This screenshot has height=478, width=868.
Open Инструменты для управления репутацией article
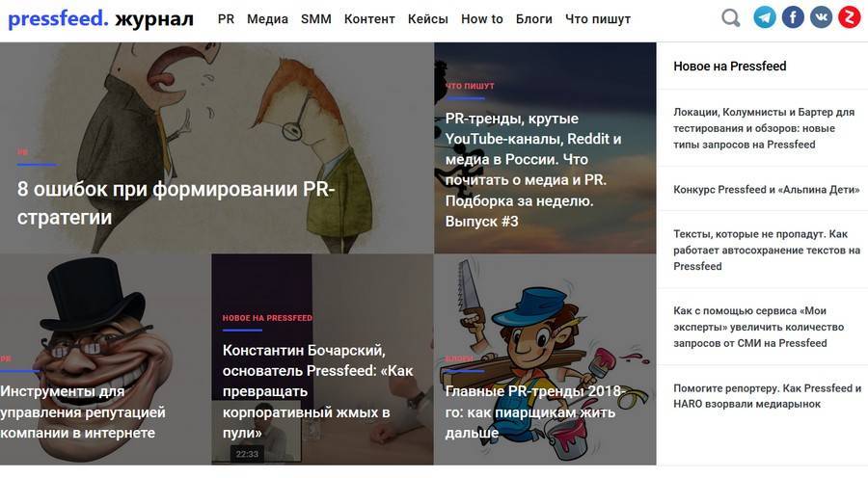[x=83, y=412]
